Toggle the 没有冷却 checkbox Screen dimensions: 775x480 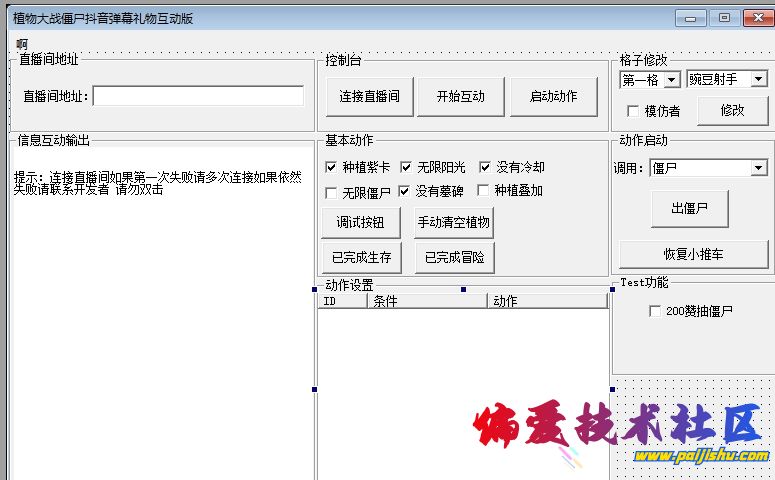pos(485,167)
